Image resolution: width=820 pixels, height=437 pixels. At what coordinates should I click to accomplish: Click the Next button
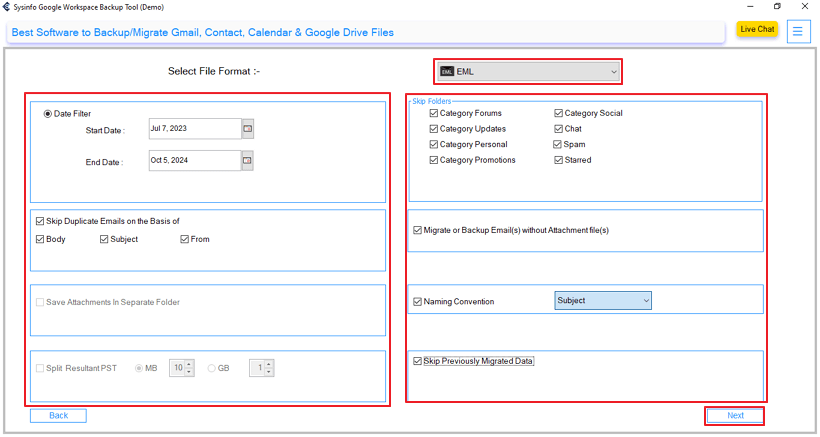pyautogui.click(x=735, y=416)
